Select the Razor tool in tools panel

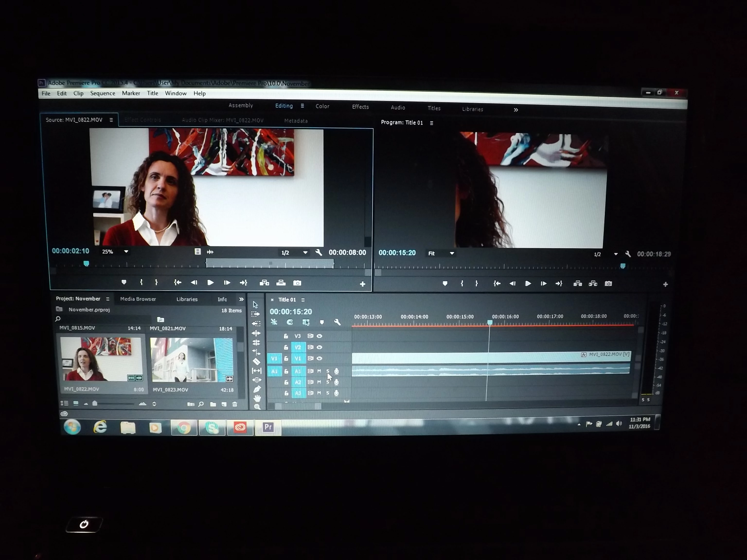click(x=256, y=361)
